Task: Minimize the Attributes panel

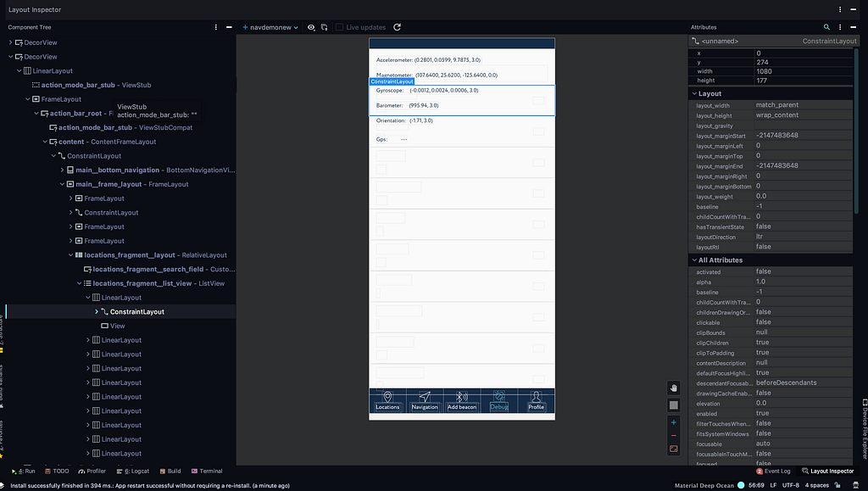Action: click(x=853, y=26)
